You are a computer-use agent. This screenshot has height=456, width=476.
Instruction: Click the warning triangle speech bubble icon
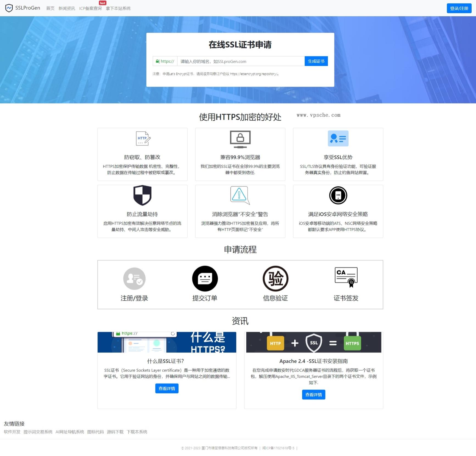(x=240, y=195)
